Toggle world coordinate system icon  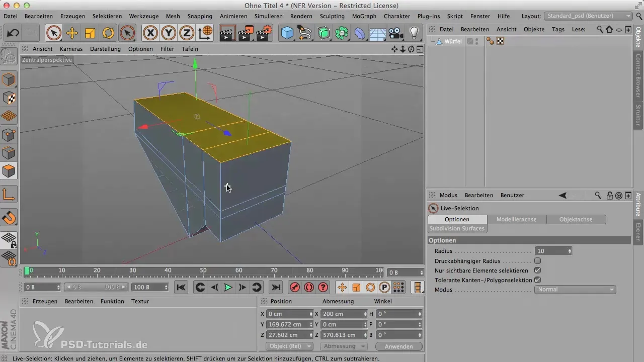pos(205,33)
